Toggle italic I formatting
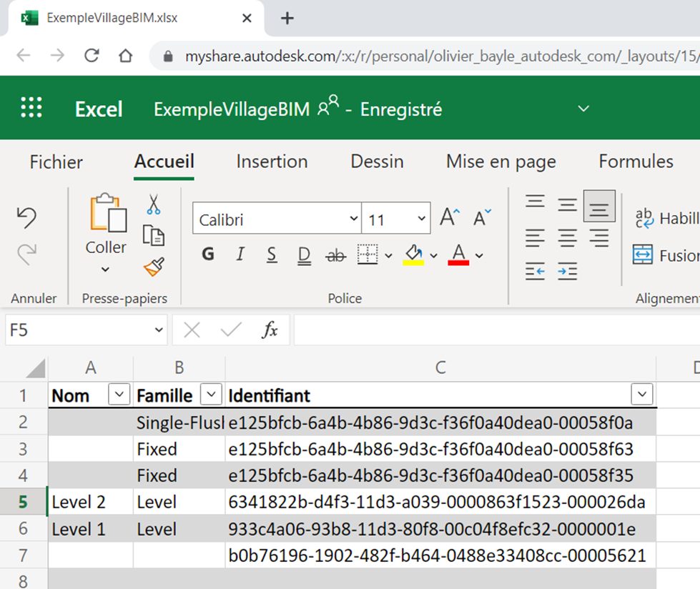This screenshot has width=700, height=589. [240, 254]
